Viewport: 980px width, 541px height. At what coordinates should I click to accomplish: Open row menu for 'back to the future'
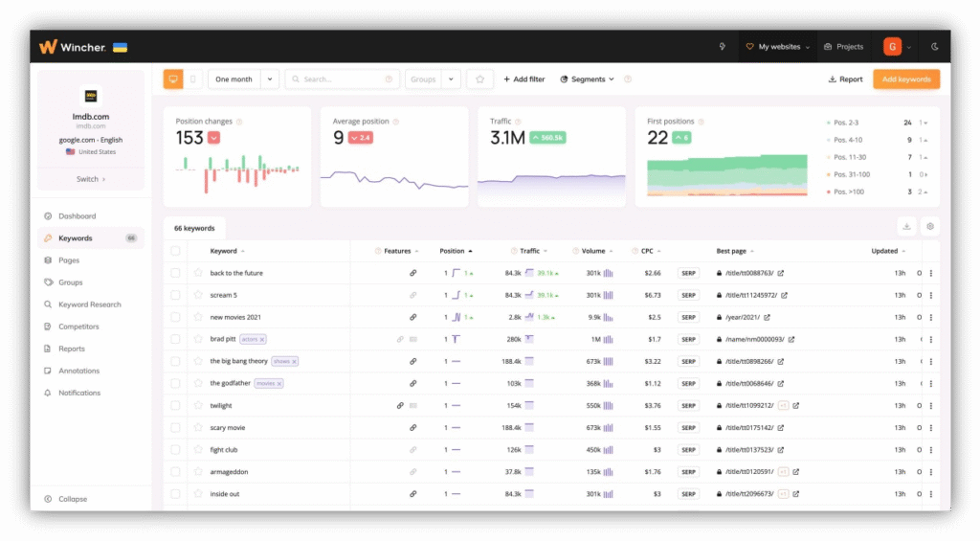click(931, 273)
